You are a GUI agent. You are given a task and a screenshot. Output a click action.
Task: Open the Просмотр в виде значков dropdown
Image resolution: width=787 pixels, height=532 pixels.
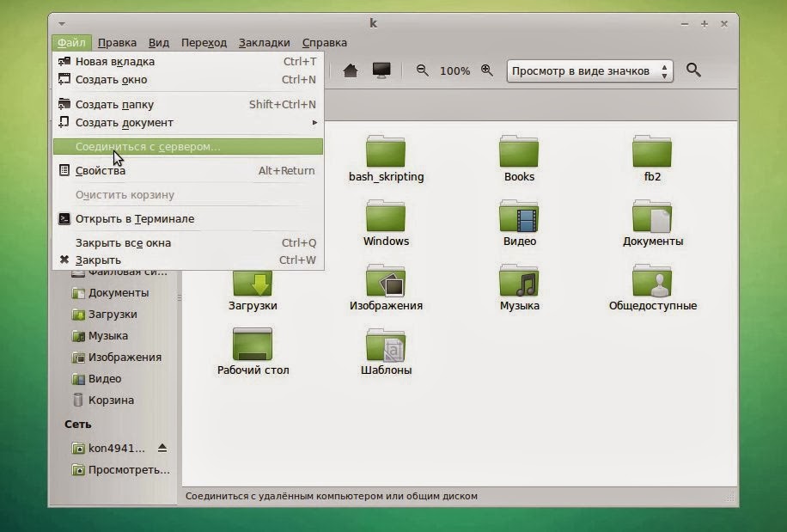[x=589, y=71]
